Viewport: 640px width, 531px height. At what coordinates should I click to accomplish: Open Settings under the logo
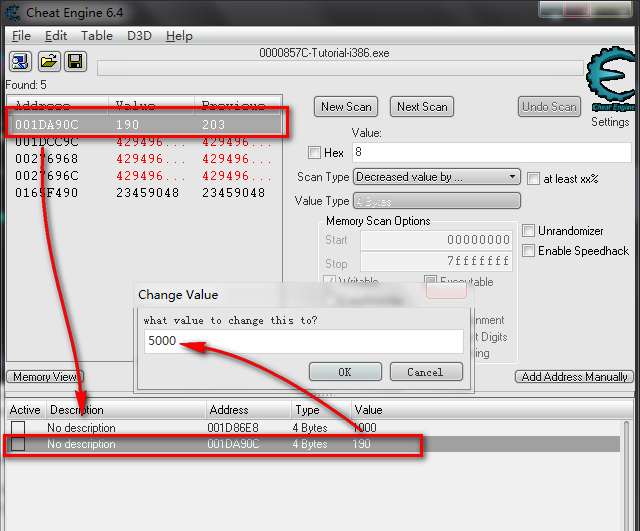click(610, 122)
